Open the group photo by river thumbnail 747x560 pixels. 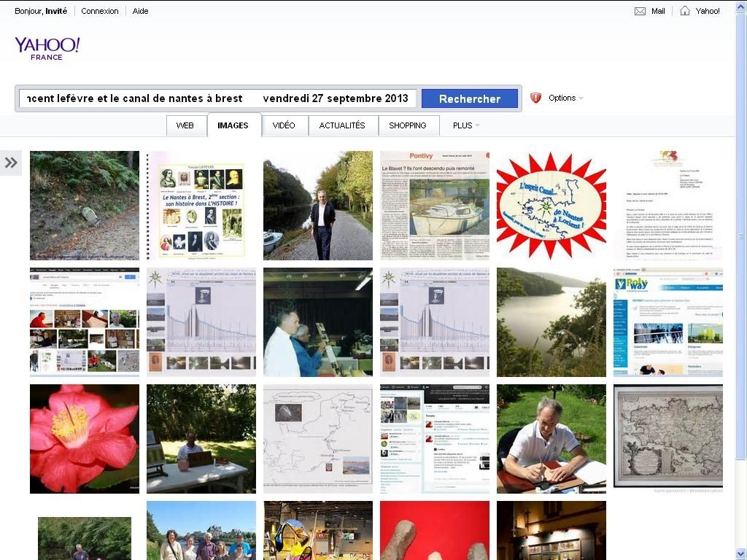pyautogui.click(x=201, y=530)
